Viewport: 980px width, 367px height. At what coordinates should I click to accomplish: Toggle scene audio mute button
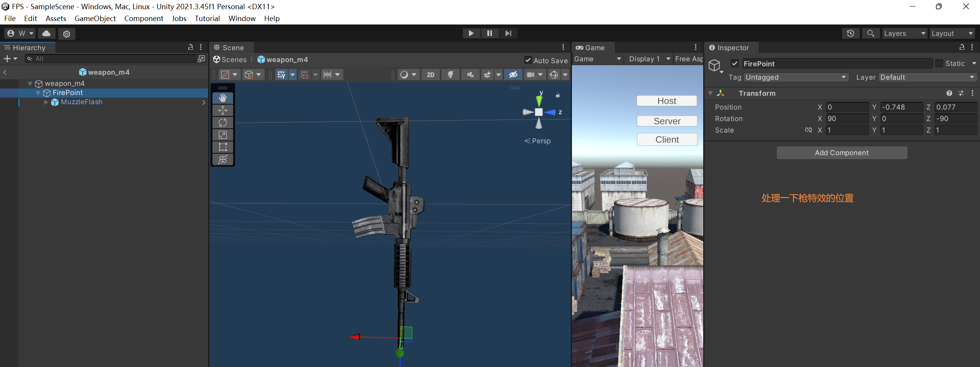470,75
